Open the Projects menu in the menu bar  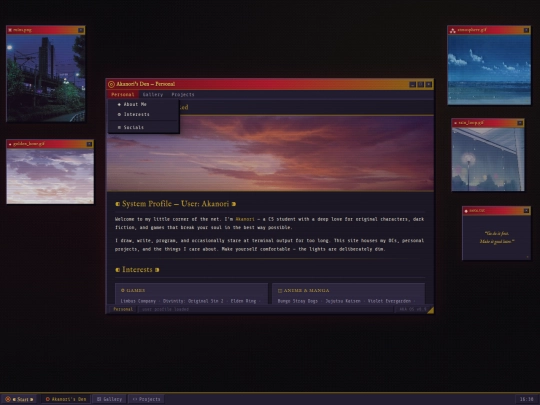coord(183,94)
